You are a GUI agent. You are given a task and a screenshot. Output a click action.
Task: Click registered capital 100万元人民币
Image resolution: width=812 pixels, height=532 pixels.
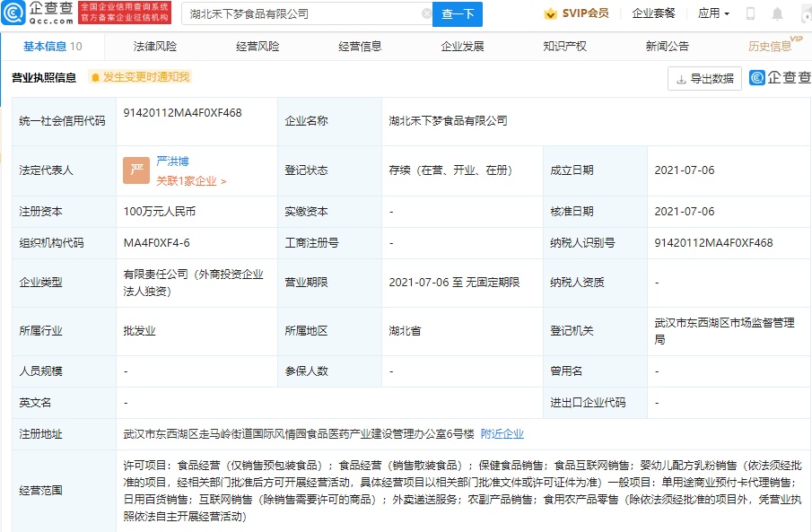tap(160, 212)
